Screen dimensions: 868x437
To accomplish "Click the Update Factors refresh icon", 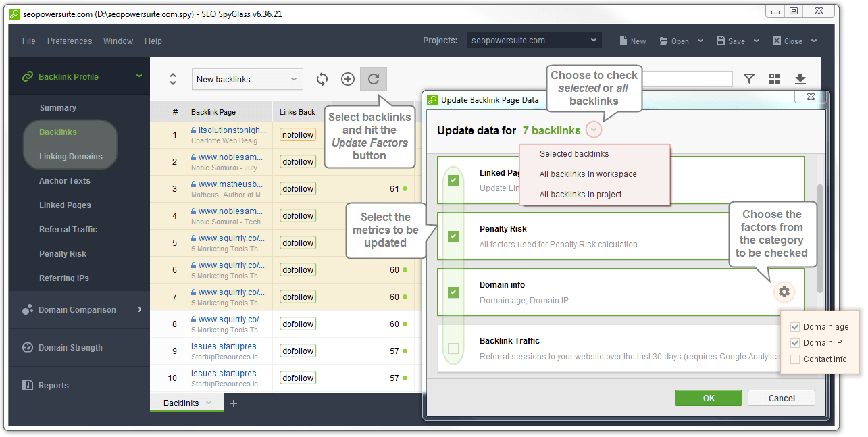I will click(374, 79).
